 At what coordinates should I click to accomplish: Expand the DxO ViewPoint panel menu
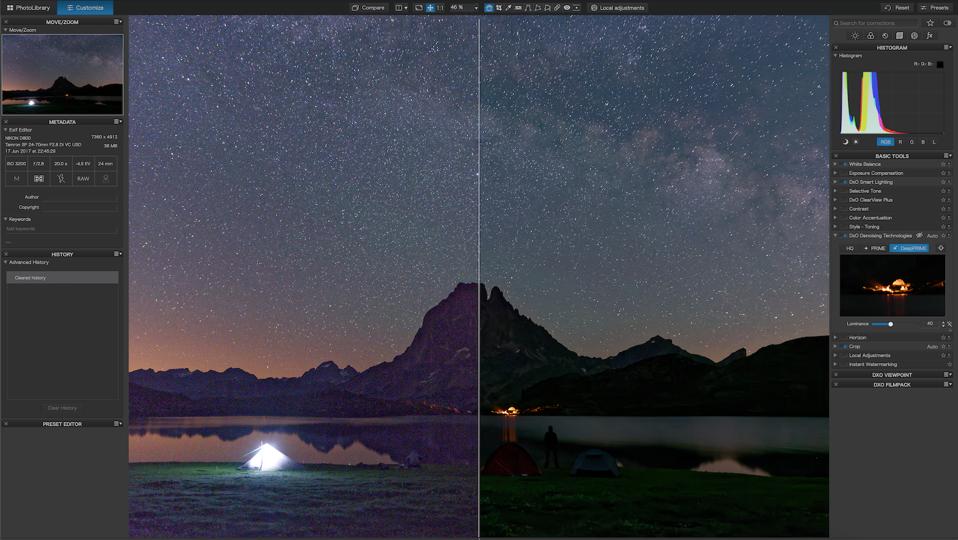pyautogui.click(x=948, y=374)
